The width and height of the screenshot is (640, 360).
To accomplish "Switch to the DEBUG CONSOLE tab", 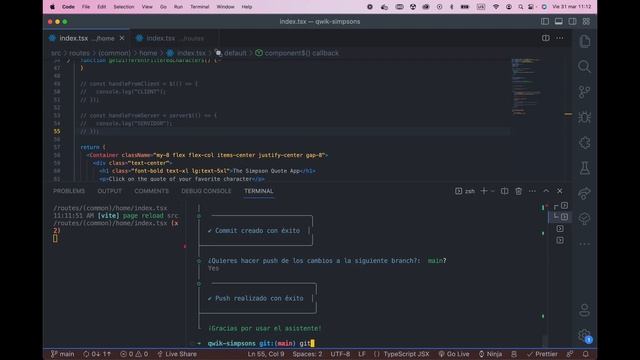I will pyautogui.click(x=206, y=191).
